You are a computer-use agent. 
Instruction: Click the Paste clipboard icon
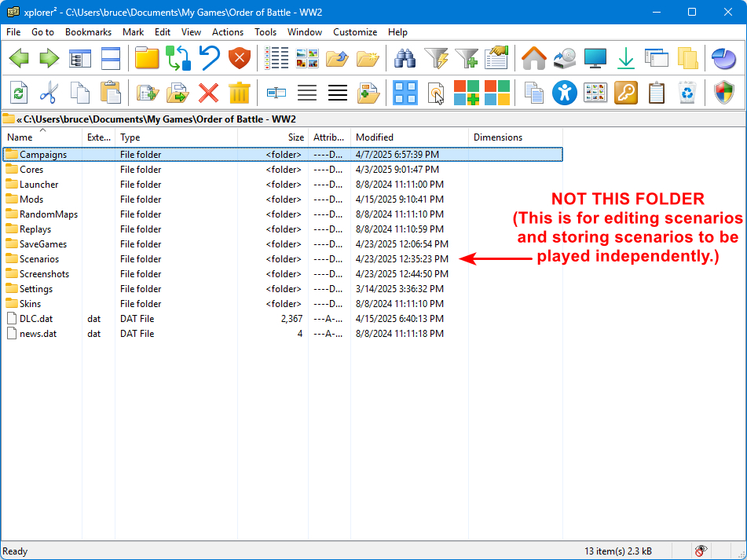(x=111, y=93)
